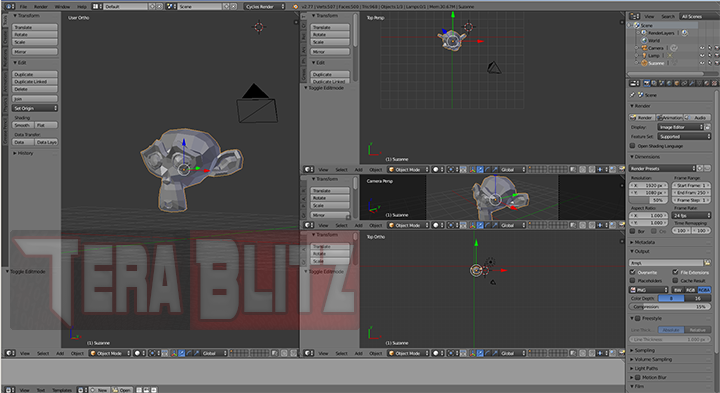The height and width of the screenshot is (393, 720).
Task: Toggle the Overwrite checkbox
Action: [x=632, y=272]
